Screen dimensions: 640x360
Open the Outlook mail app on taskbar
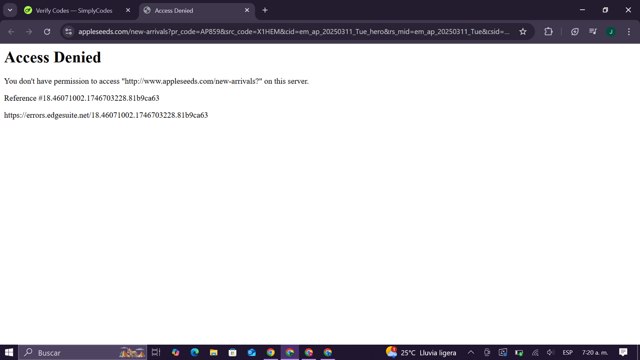coord(251,352)
